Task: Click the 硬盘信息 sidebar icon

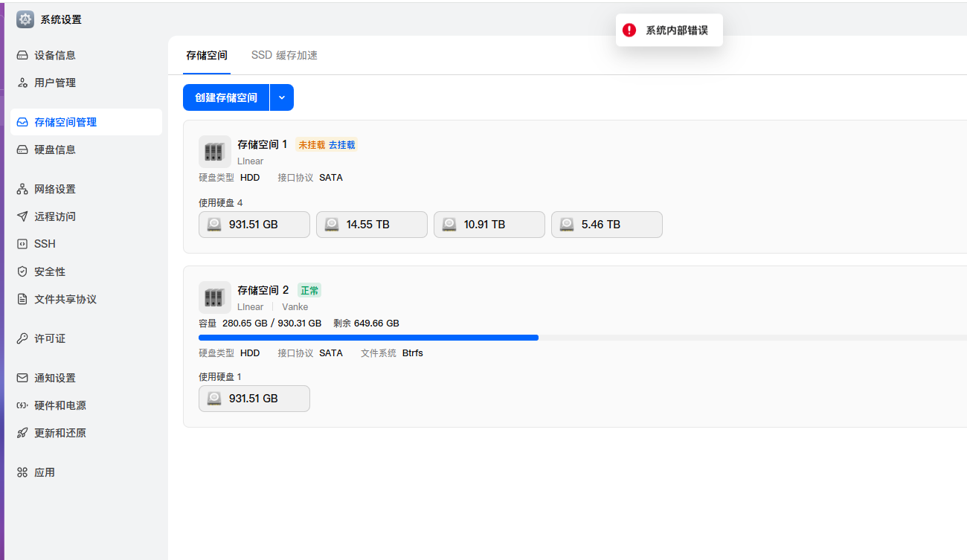Action: tap(22, 149)
